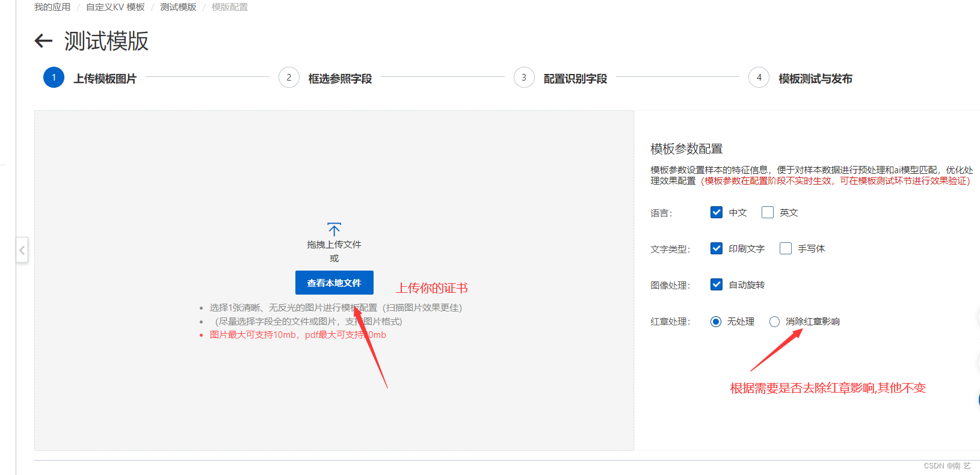Select step 2 circle 框选参照字段
The image size is (980, 475).
[x=289, y=78]
